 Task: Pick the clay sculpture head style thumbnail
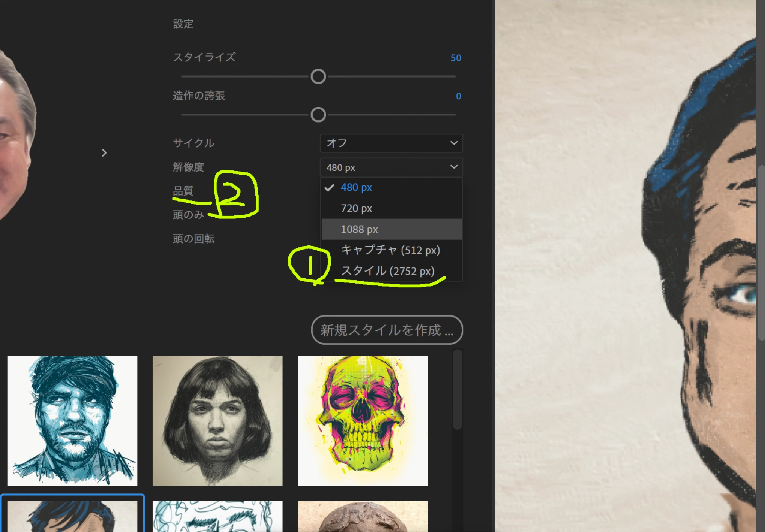tap(363, 516)
